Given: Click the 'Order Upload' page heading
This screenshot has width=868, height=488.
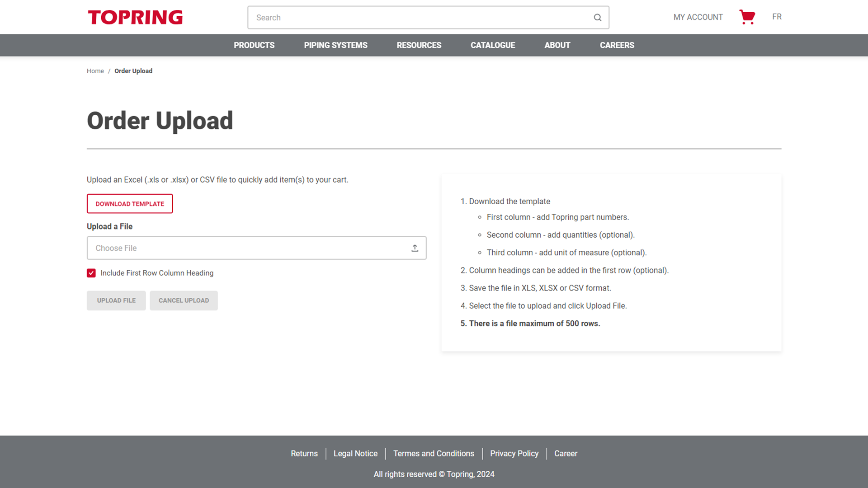Looking at the screenshot, I should [160, 121].
